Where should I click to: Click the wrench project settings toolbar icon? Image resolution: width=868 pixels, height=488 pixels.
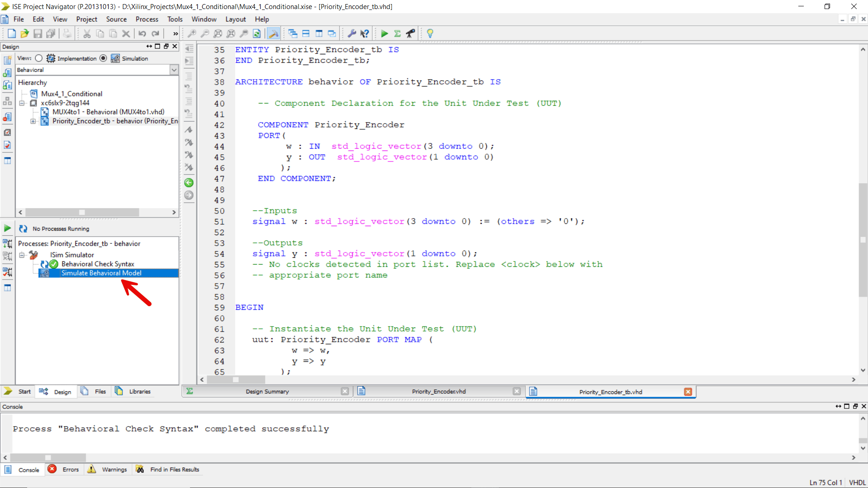click(351, 33)
